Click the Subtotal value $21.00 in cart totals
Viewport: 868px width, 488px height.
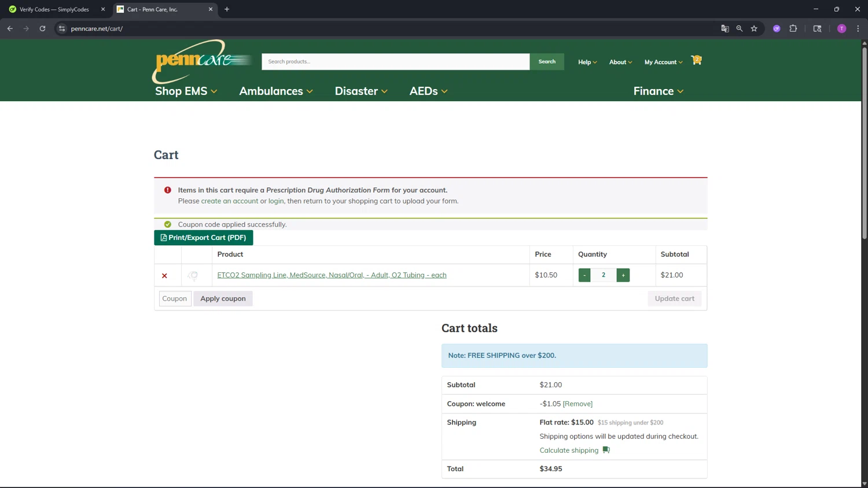pos(551,385)
